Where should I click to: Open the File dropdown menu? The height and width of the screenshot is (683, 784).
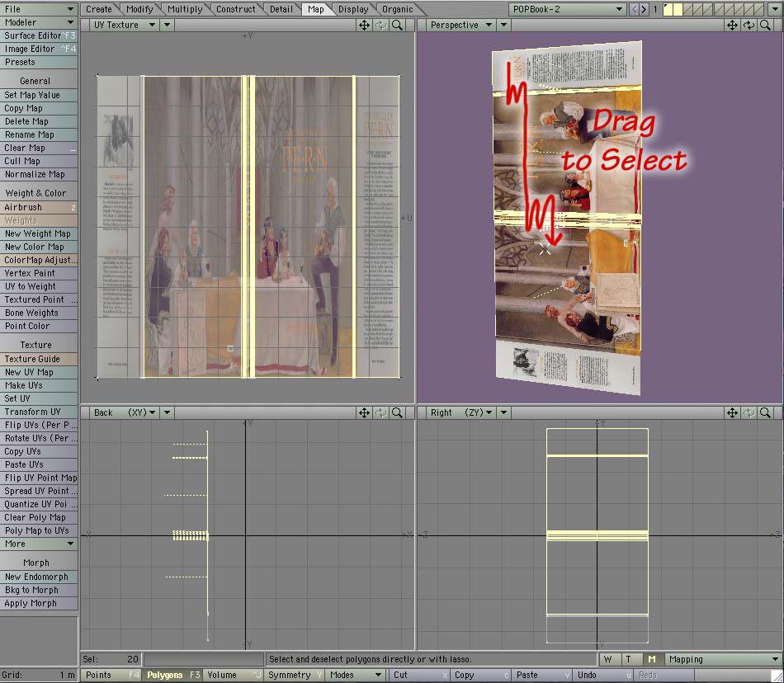pyautogui.click(x=39, y=9)
